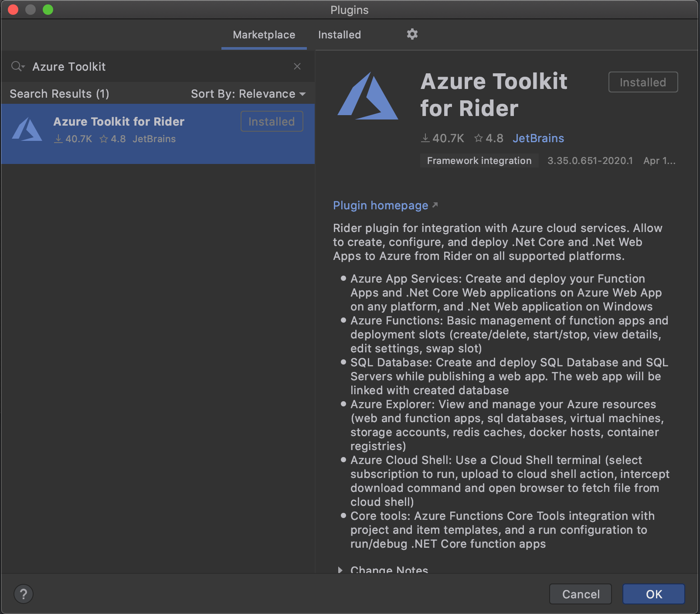Click the version number 3.35.0.651-2020.1
The width and height of the screenshot is (700, 614).
click(x=590, y=160)
